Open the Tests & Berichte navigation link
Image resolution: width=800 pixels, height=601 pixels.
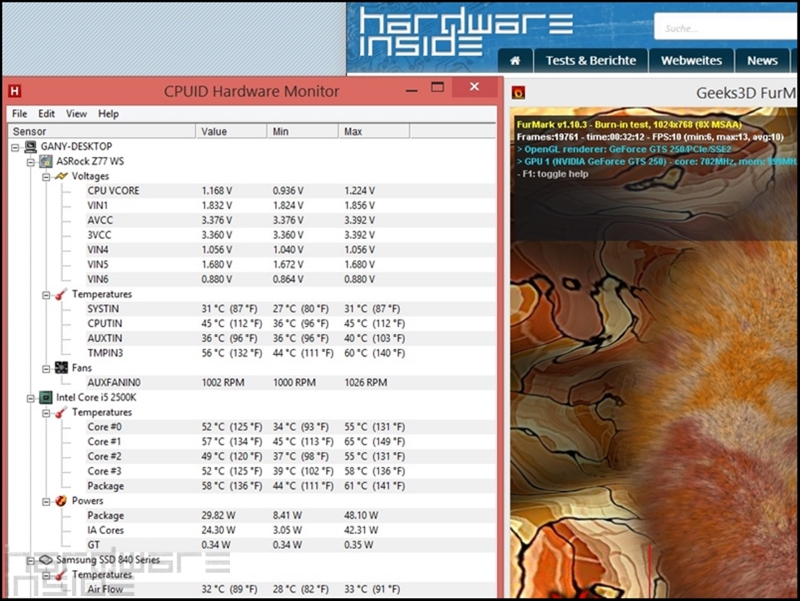(590, 61)
